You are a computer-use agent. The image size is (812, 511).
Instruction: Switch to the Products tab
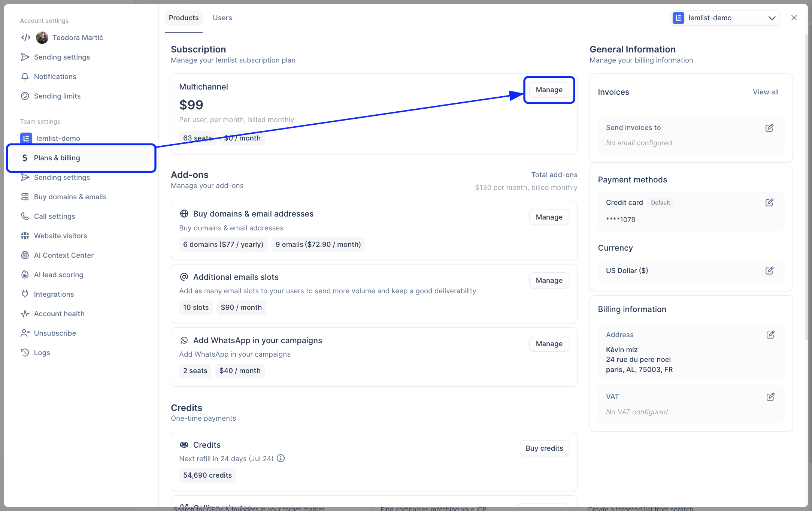click(x=184, y=18)
